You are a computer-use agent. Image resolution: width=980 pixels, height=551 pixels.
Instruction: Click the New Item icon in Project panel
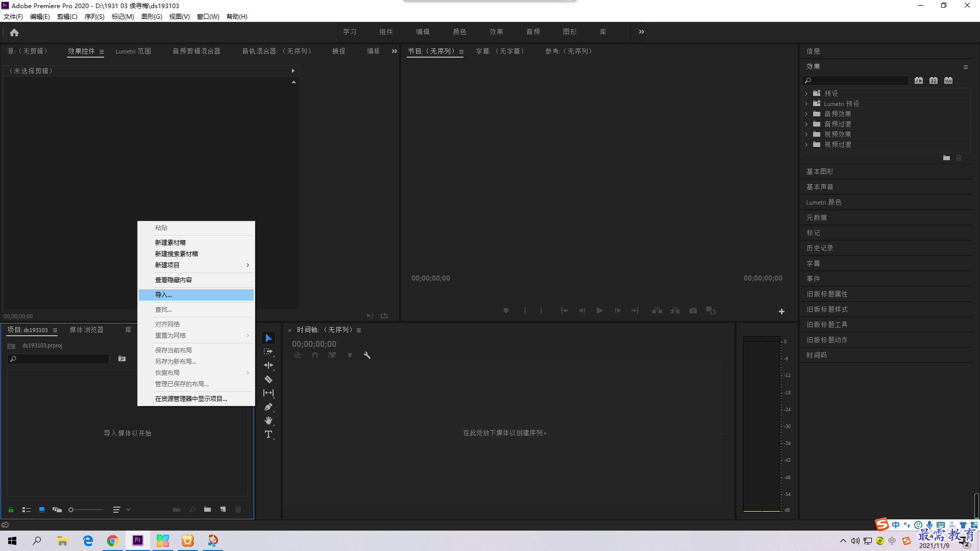[x=223, y=509]
